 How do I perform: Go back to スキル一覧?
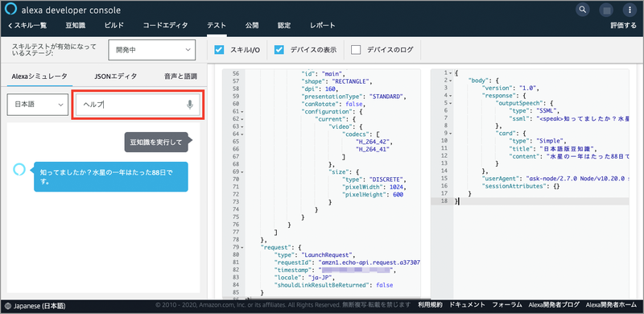coord(27,26)
